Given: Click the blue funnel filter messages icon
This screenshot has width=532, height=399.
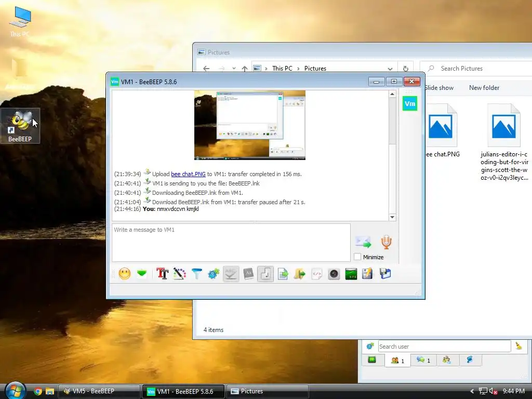Looking at the screenshot, I should 196,273.
